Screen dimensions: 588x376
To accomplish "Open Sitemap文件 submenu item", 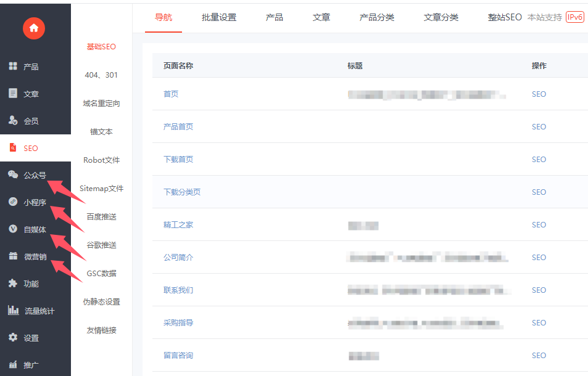I will pos(101,189).
